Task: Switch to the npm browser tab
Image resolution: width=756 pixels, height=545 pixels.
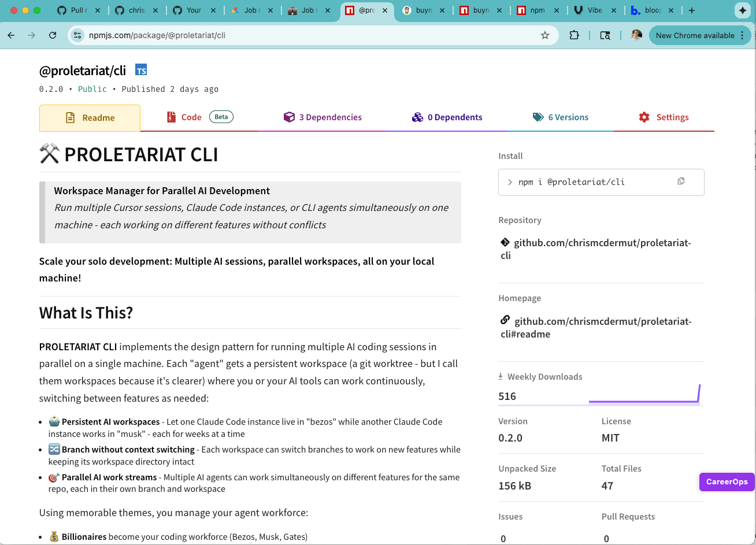Action: click(538, 10)
